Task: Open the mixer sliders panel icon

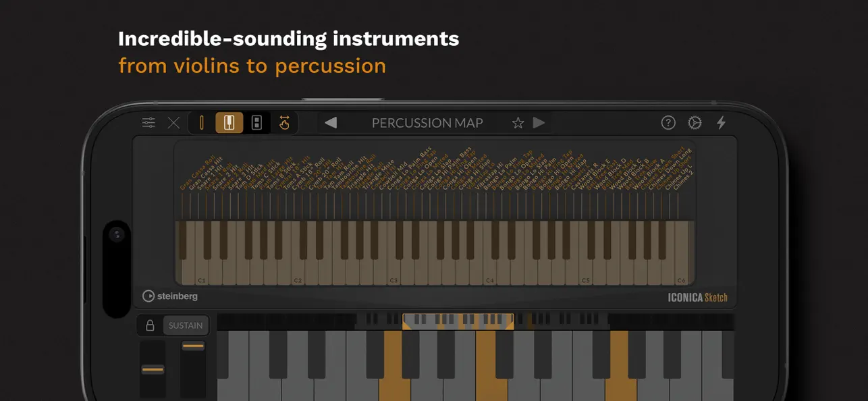Action: click(x=148, y=123)
